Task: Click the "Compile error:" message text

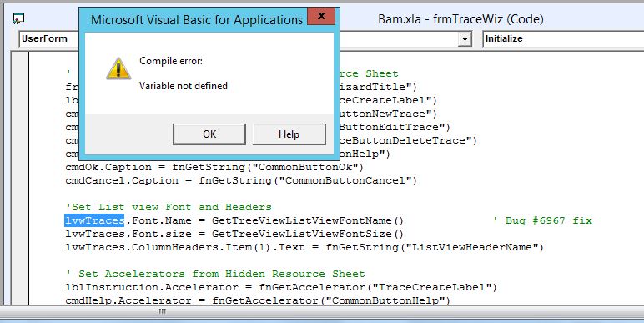Action: pyautogui.click(x=171, y=61)
